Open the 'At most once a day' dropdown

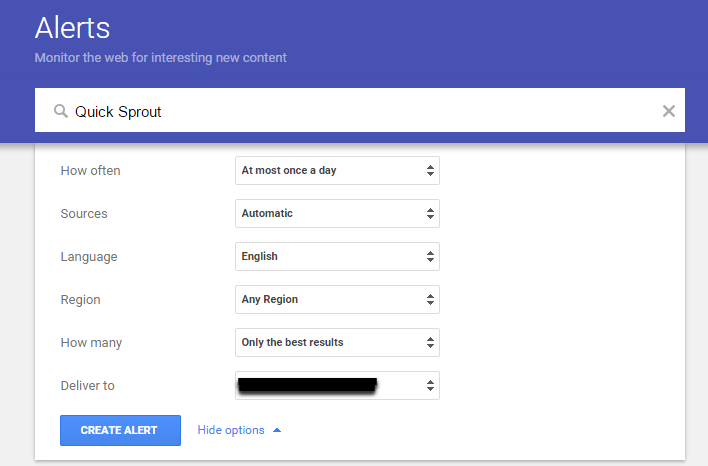(336, 171)
